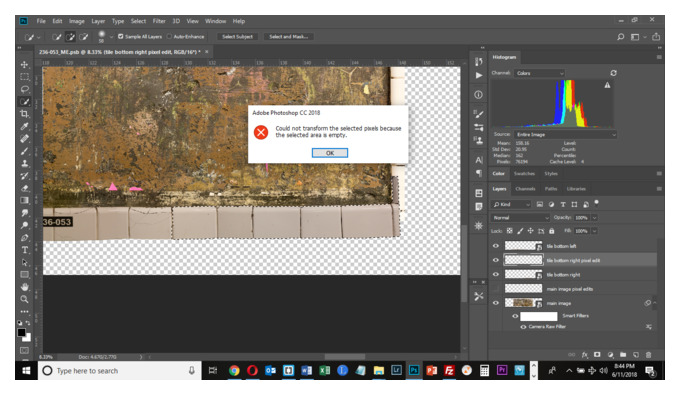Hide the 'tile bottom left' layer
680x395 pixels.
(x=496, y=246)
